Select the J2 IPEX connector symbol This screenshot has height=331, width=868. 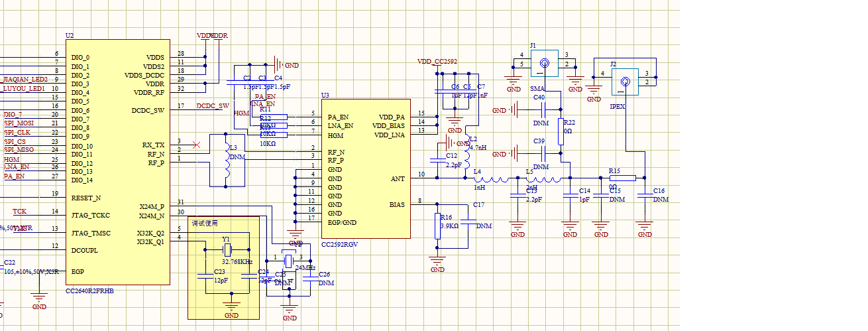[x=625, y=82]
